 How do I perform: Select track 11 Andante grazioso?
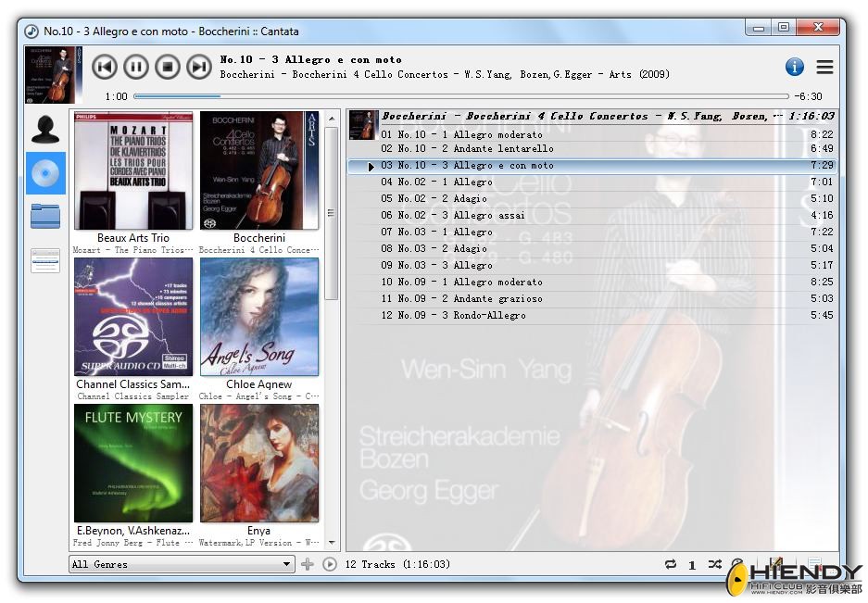tap(591, 298)
